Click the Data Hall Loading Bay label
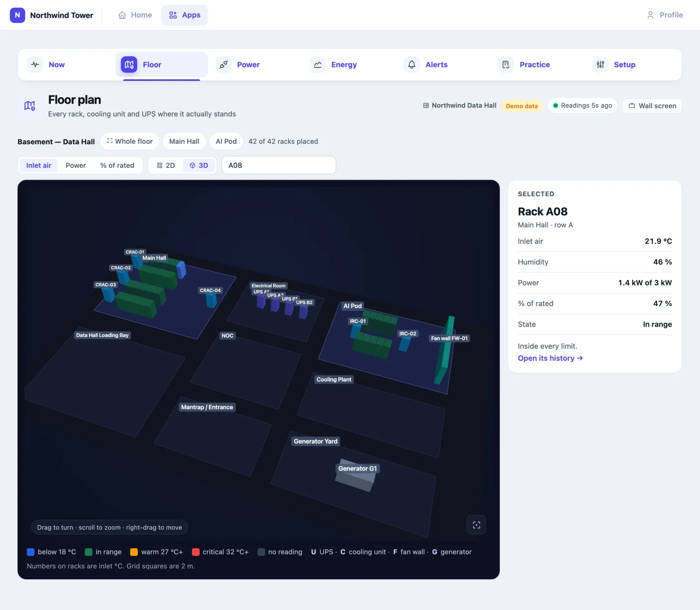The height and width of the screenshot is (610, 700). pyautogui.click(x=102, y=335)
